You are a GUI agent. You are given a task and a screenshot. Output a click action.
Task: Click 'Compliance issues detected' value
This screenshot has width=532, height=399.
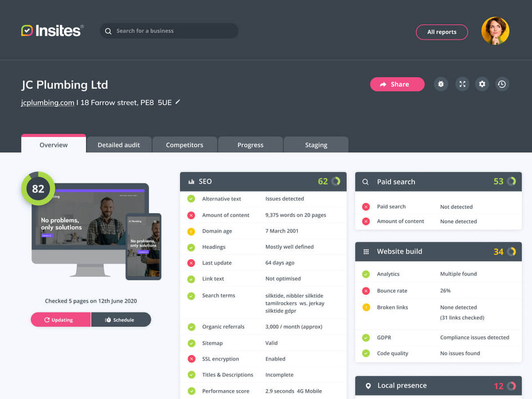point(474,337)
